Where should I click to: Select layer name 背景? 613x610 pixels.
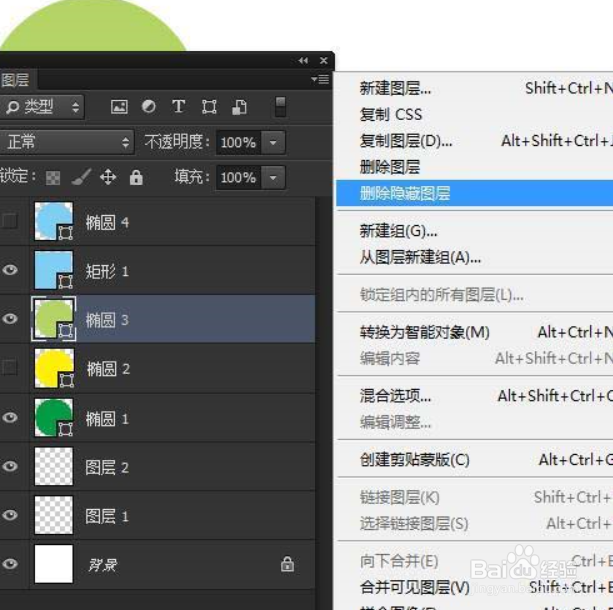(102, 565)
